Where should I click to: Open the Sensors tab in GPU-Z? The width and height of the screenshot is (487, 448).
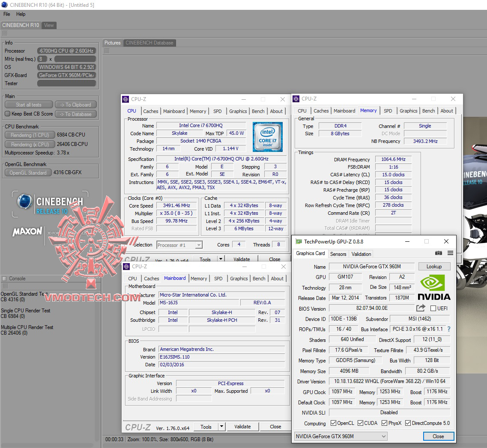[338, 254]
